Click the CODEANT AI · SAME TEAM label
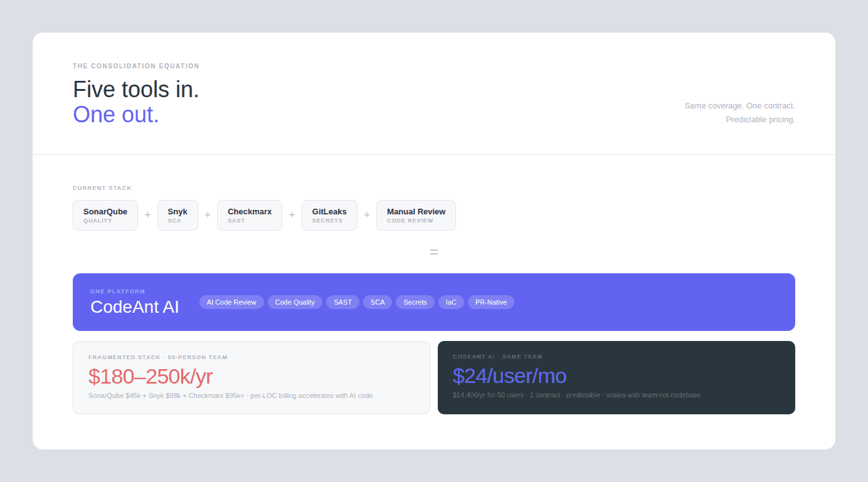Screen dimensions: 868x482 click(497, 357)
